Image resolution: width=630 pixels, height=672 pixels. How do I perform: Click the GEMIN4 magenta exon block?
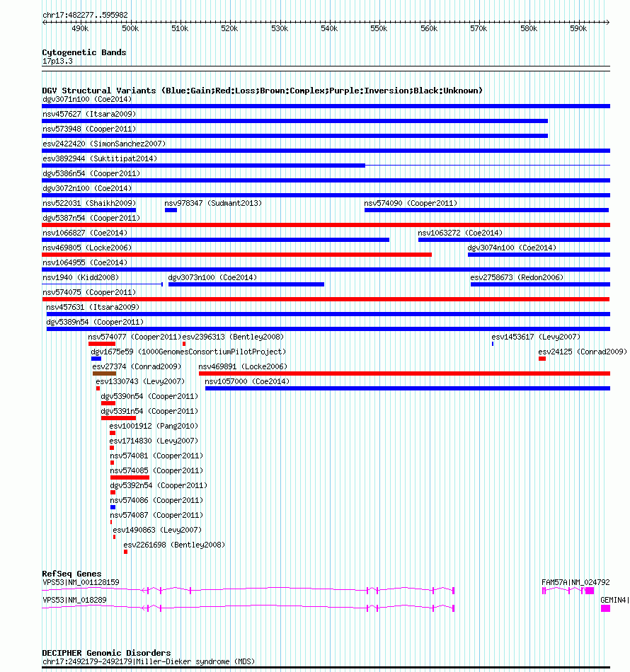coord(605,608)
